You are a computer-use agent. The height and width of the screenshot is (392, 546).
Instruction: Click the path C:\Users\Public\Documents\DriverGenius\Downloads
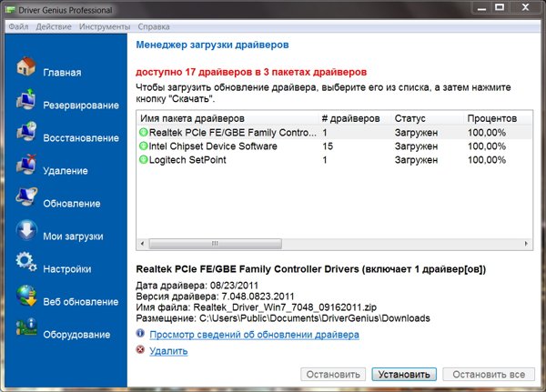(x=315, y=318)
